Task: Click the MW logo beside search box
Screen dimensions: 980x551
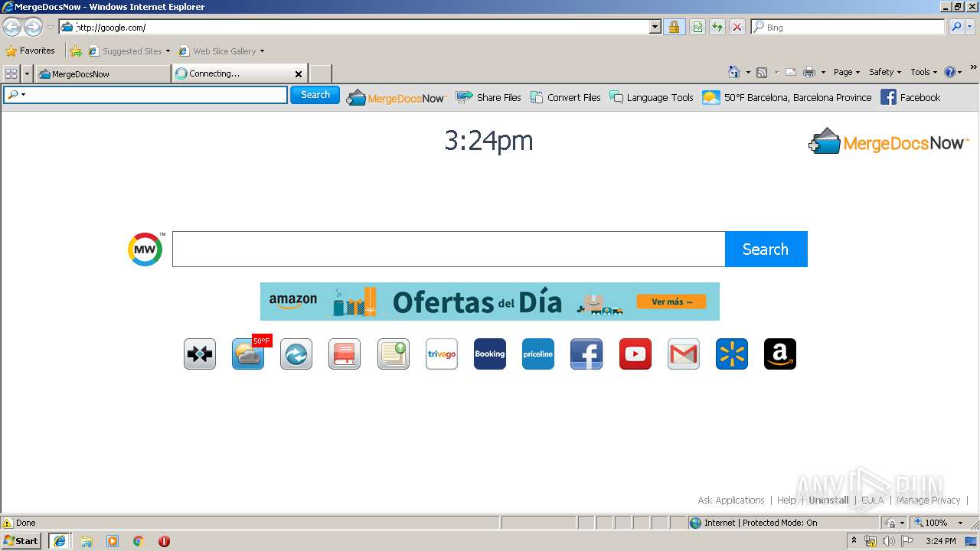Action: [x=145, y=249]
